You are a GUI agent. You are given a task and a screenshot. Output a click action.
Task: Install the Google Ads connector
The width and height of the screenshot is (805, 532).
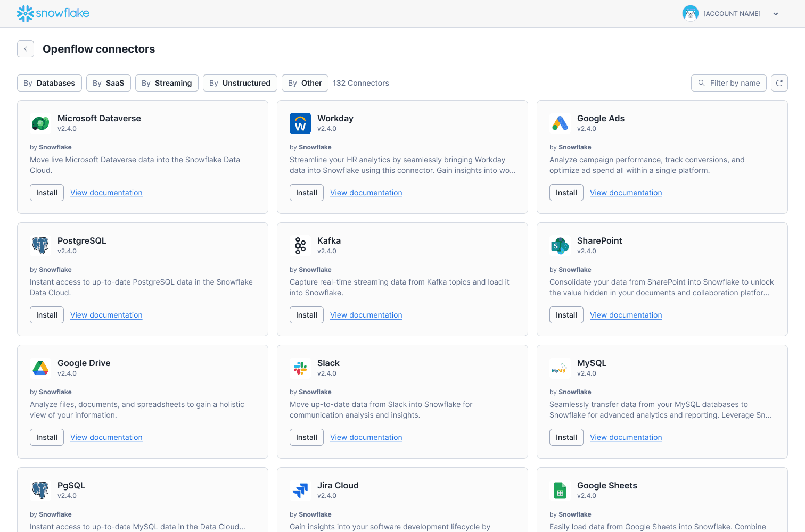pos(566,193)
